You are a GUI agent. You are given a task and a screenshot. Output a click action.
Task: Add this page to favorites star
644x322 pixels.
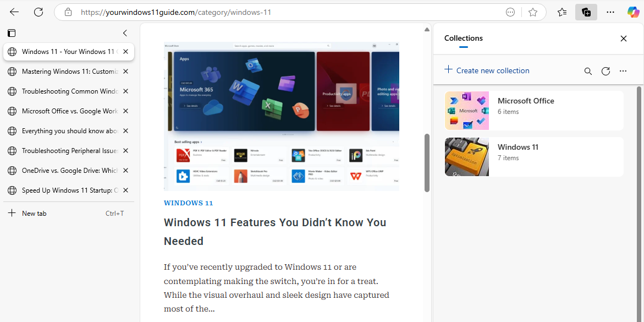coord(533,12)
